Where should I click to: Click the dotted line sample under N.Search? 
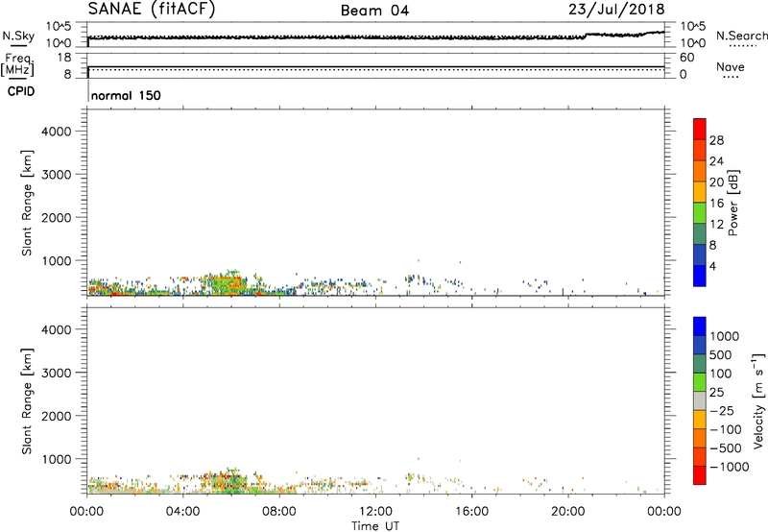(x=742, y=46)
